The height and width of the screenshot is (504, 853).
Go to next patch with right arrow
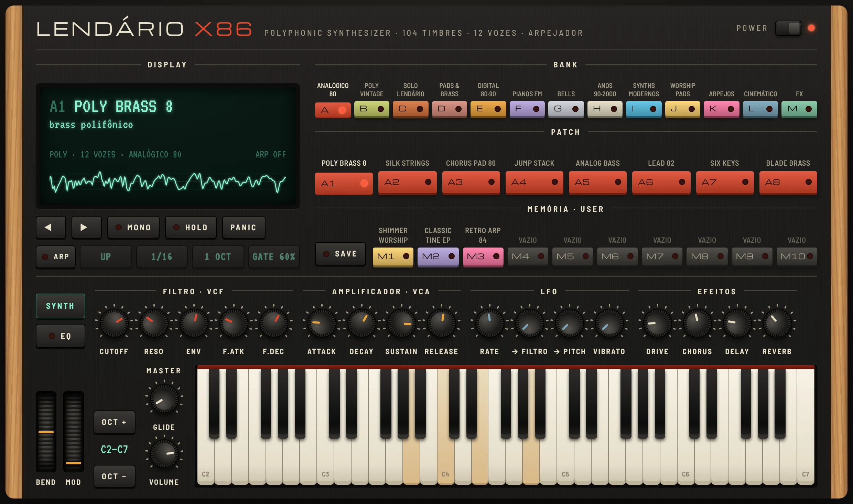point(86,227)
